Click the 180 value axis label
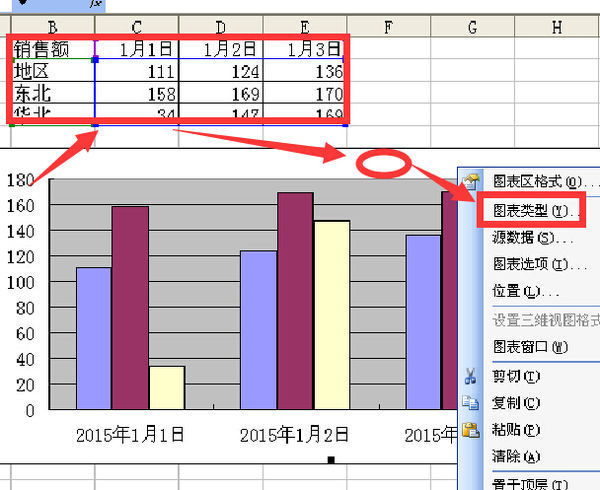This screenshot has height=490, width=600. coord(21,180)
